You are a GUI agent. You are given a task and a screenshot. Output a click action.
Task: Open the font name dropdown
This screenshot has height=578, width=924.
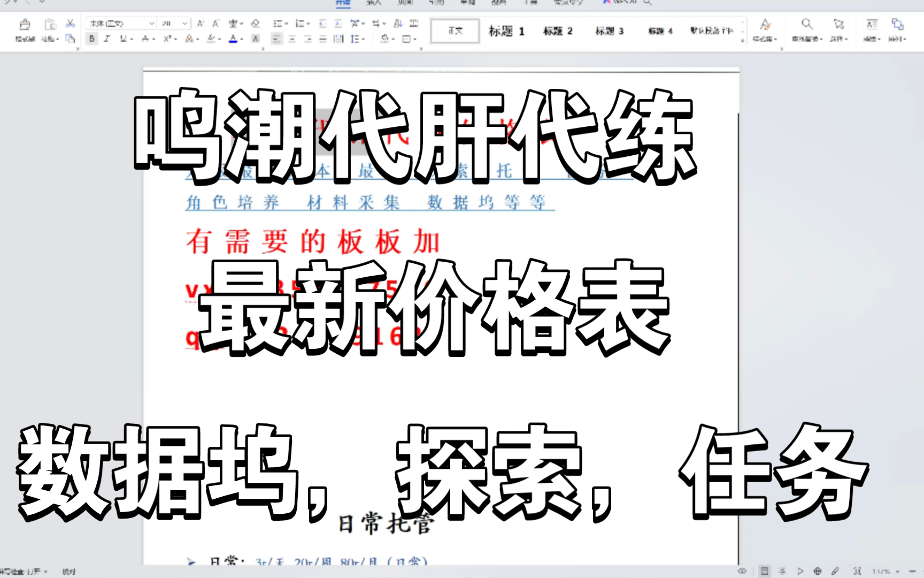(x=151, y=24)
